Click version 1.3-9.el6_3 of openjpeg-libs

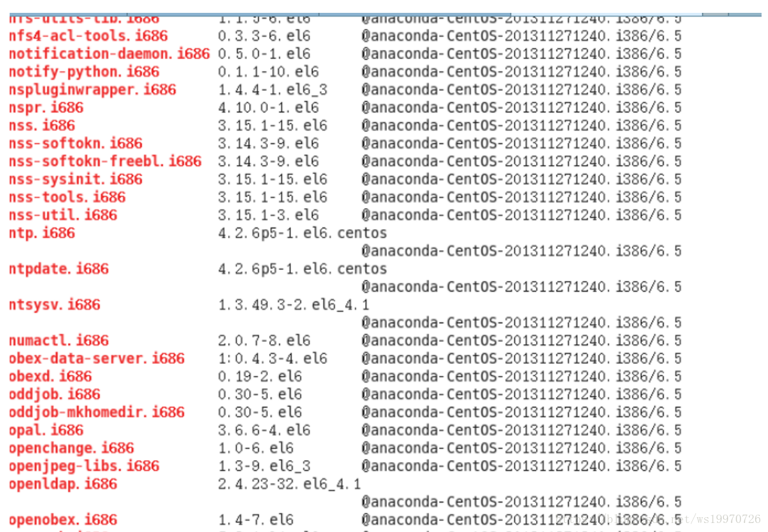click(265, 466)
